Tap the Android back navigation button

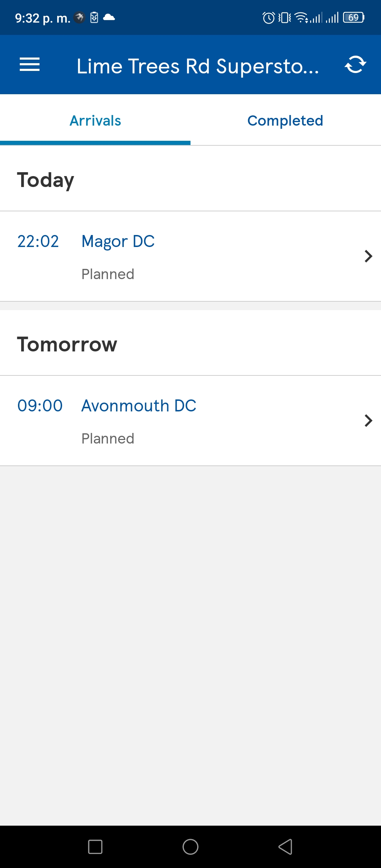(285, 847)
